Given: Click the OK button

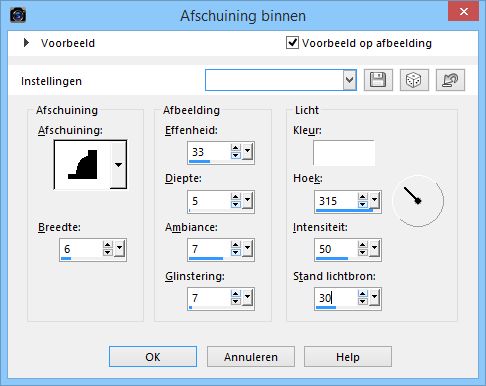Looking at the screenshot, I should tap(153, 357).
